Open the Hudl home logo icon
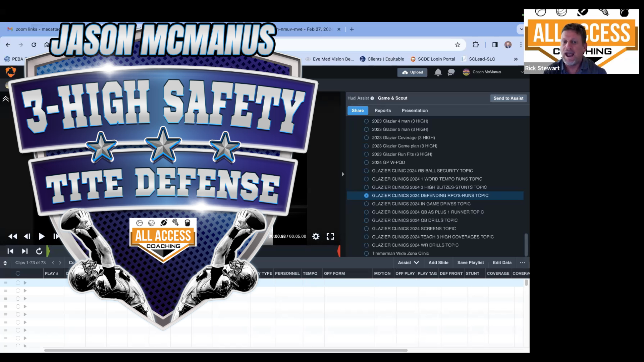The width and height of the screenshot is (644, 362). click(x=11, y=72)
